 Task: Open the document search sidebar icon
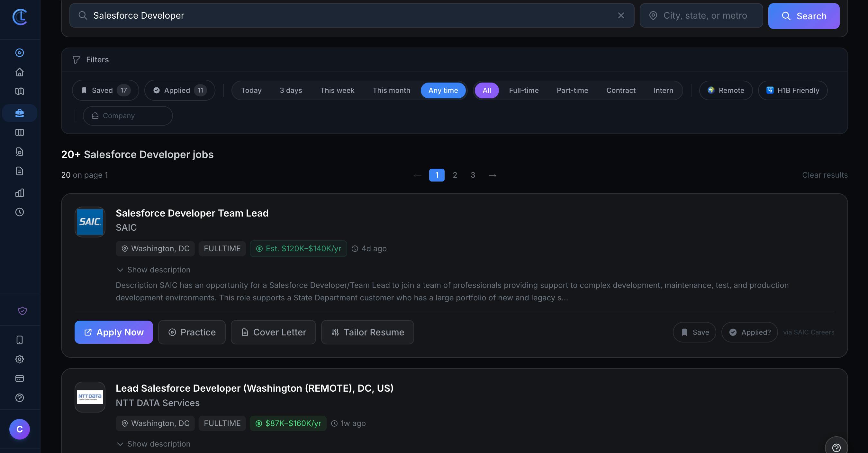[20, 152]
